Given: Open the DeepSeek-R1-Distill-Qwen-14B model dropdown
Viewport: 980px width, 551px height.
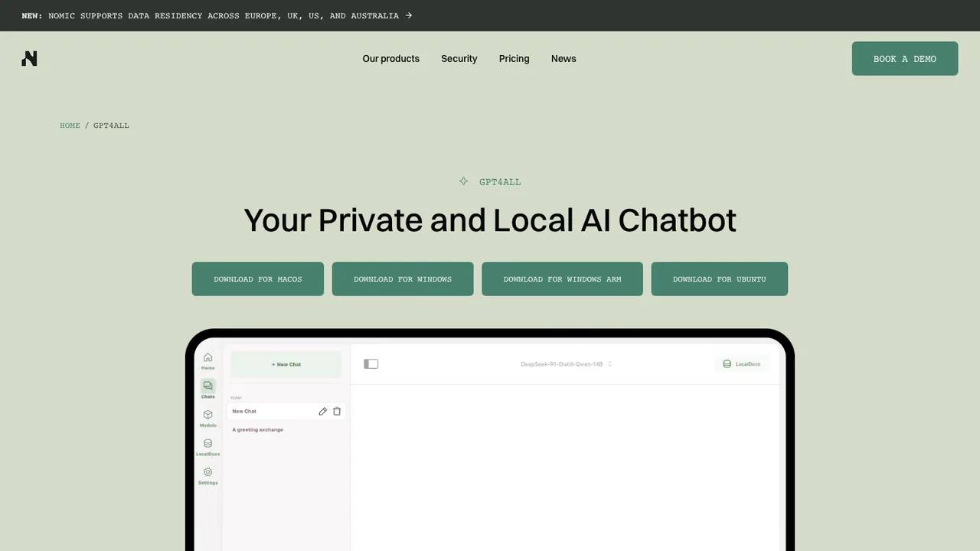Looking at the screenshot, I should pyautogui.click(x=567, y=364).
